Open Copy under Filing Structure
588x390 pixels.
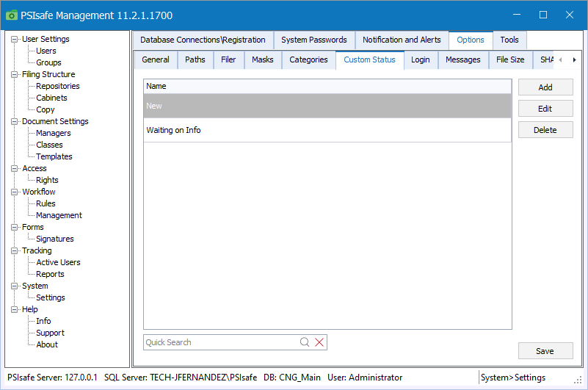pyautogui.click(x=46, y=109)
